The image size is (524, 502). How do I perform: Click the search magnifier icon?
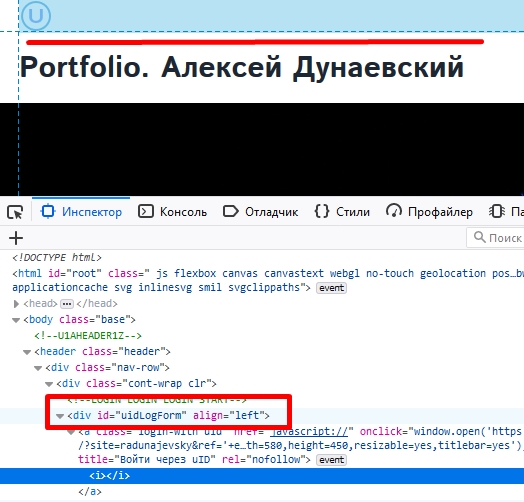point(479,237)
